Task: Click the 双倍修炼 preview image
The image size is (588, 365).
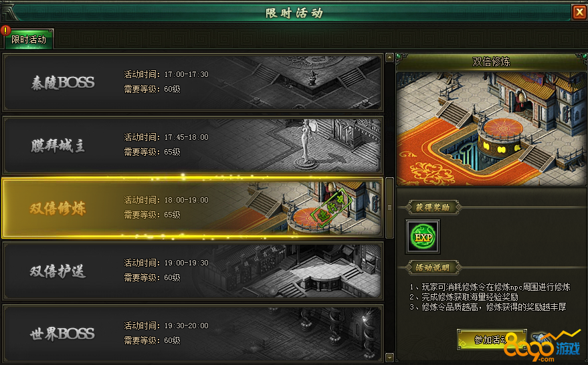Action: (x=491, y=128)
